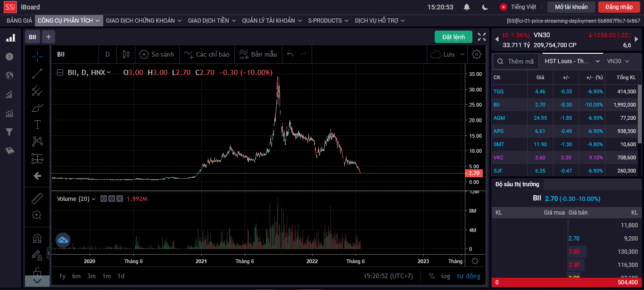Viewport: 644px width, 290px height.
Task: Expand more drawing tools chevron at toolbar bottom
Action: [37, 281]
